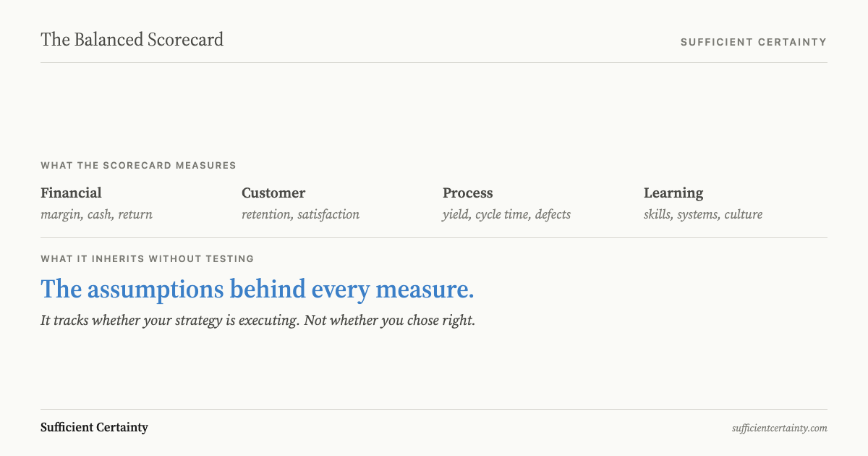Click the Customer column heading
The height and width of the screenshot is (456, 868).
tap(273, 193)
